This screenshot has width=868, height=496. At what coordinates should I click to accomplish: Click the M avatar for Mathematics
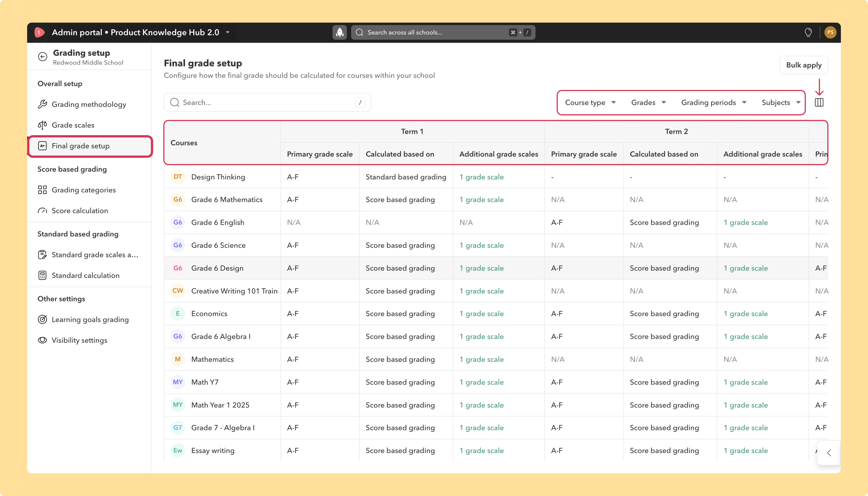pos(178,359)
